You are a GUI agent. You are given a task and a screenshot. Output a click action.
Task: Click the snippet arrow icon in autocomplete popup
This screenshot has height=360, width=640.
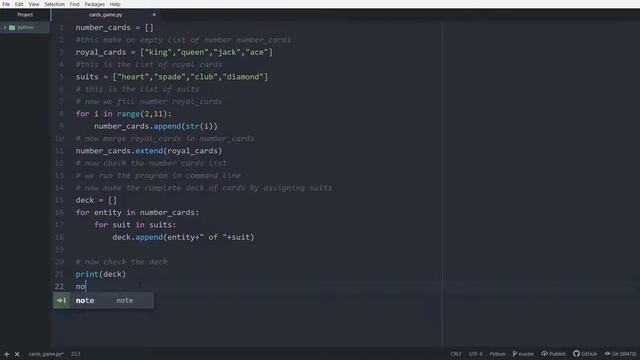62,300
